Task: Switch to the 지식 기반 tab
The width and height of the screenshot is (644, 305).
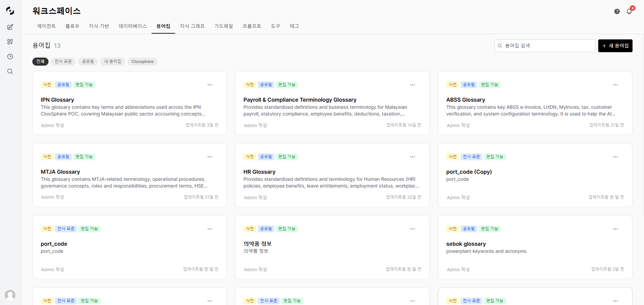Action: pos(99,26)
